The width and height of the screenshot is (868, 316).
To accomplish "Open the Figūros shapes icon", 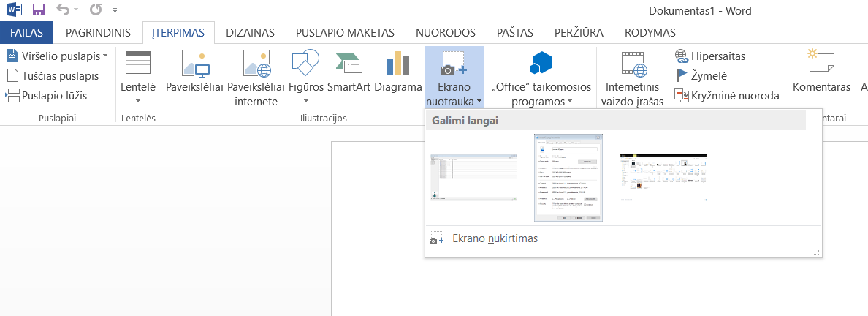I will click(x=305, y=63).
